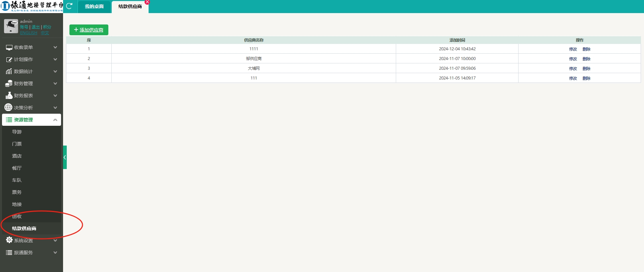The image size is (644, 272).
Task: Open the 创收 submenu item
Action: [17, 216]
